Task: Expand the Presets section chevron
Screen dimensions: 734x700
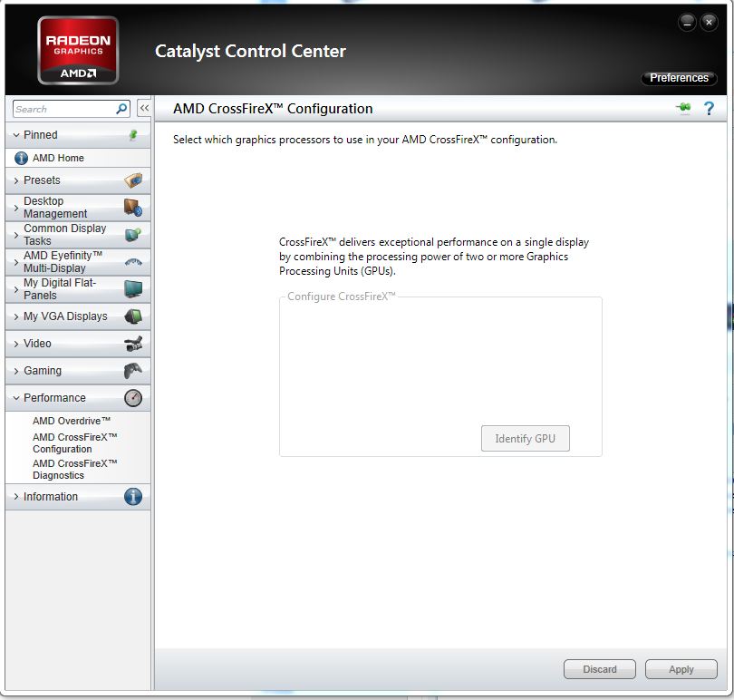Action: pyautogui.click(x=16, y=180)
